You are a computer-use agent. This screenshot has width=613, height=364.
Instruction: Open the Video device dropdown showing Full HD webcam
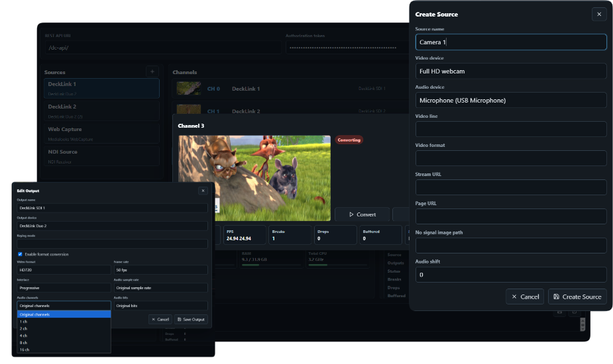[x=510, y=71]
